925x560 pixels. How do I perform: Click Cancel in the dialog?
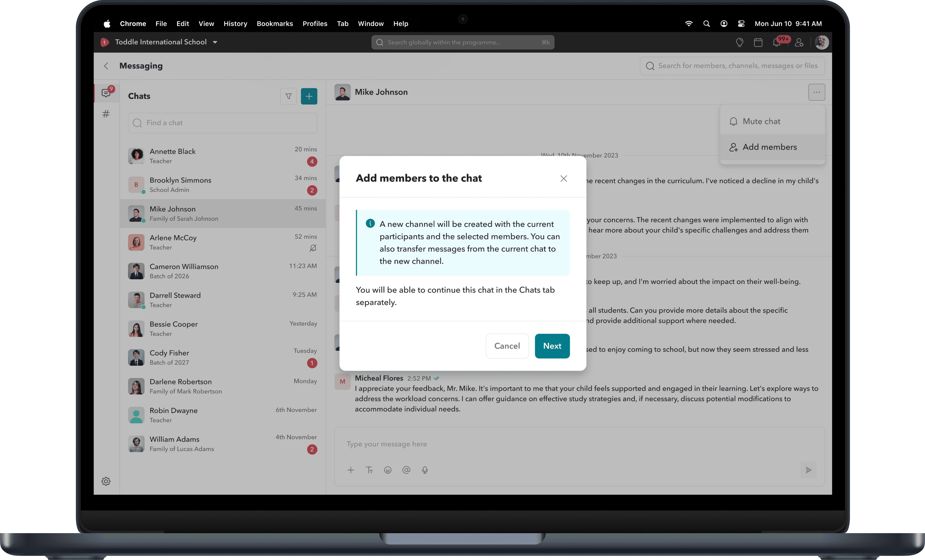(507, 346)
